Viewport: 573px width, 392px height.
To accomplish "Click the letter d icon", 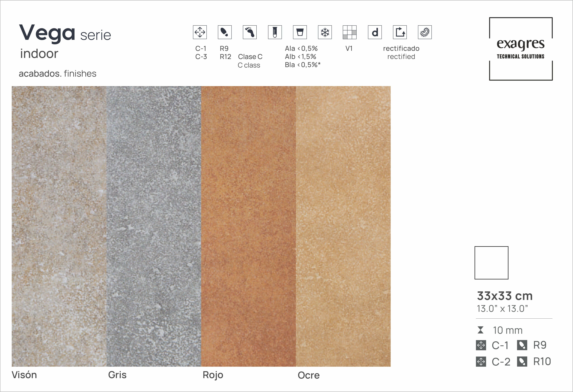I will (375, 32).
